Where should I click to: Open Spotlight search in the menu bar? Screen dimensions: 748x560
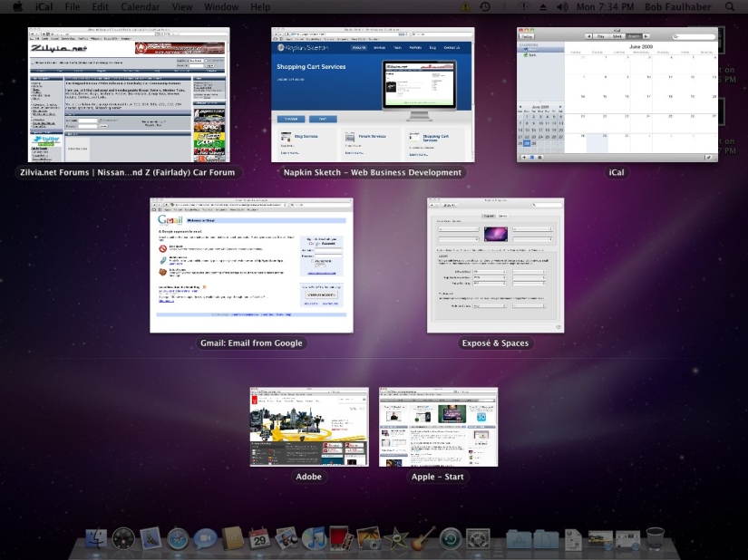(x=731, y=6)
